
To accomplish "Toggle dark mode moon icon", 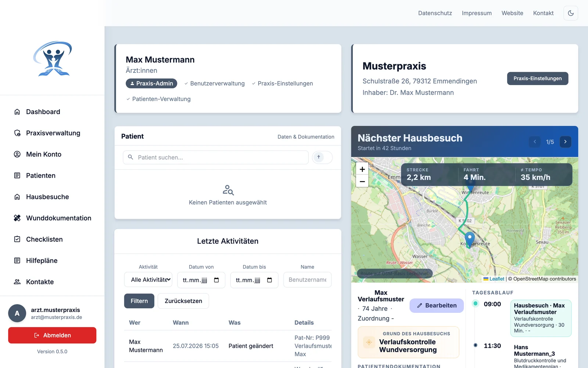I will [x=571, y=13].
